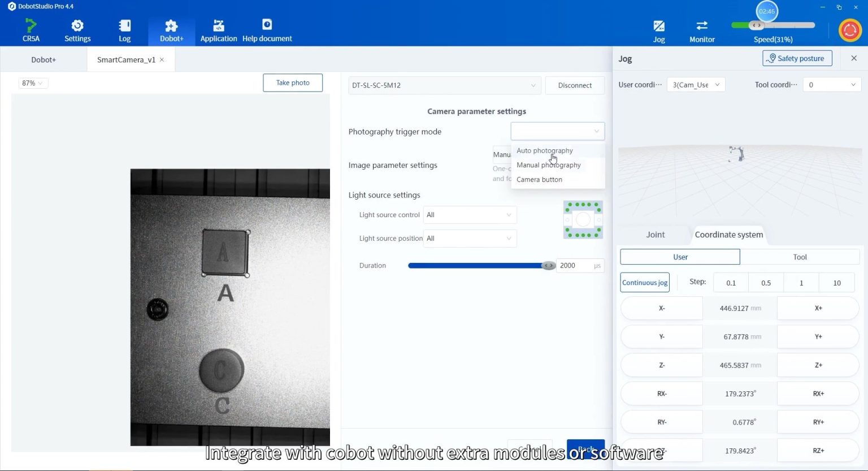The image size is (868, 471).
Task: Choose Auto photography from the dropdown list
Action: pyautogui.click(x=544, y=151)
